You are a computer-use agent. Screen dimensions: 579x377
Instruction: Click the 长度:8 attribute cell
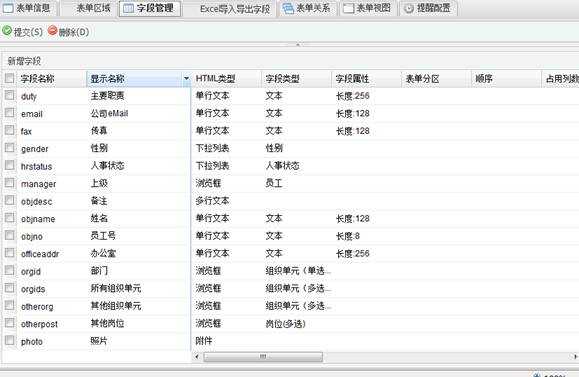348,236
